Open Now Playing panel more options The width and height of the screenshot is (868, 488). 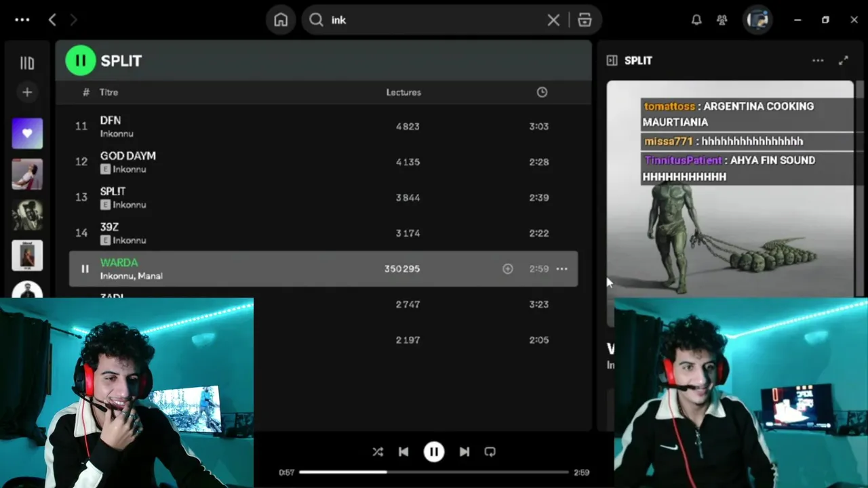click(x=818, y=60)
